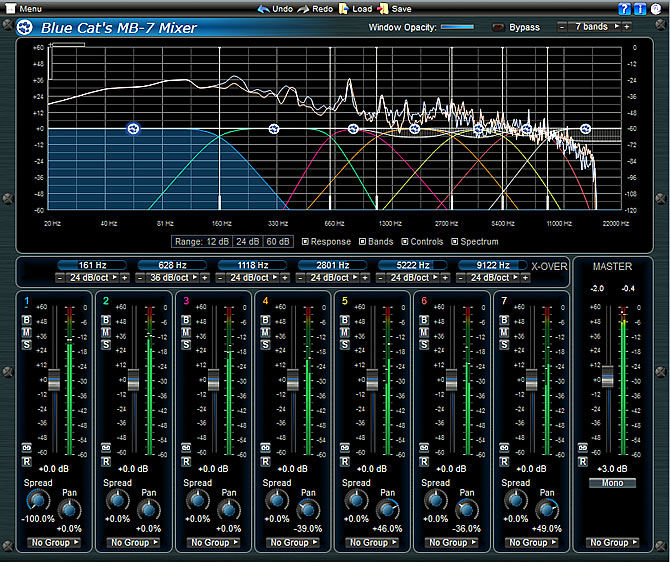Image resolution: width=670 pixels, height=562 pixels.
Task: Select band 1 control point on graph
Action: click(133, 128)
